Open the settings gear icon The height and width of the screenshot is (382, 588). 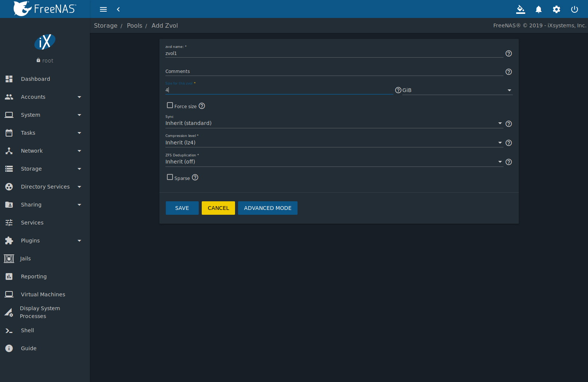coord(557,9)
